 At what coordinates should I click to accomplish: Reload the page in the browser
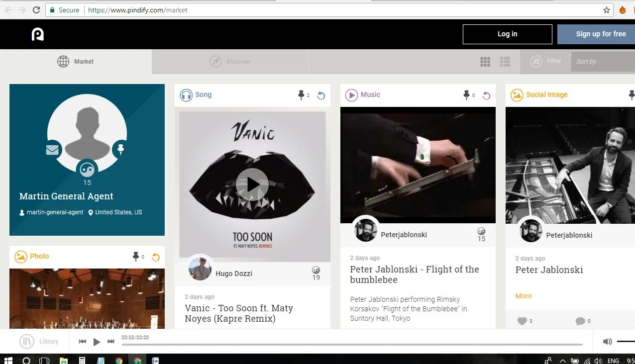pyautogui.click(x=36, y=10)
